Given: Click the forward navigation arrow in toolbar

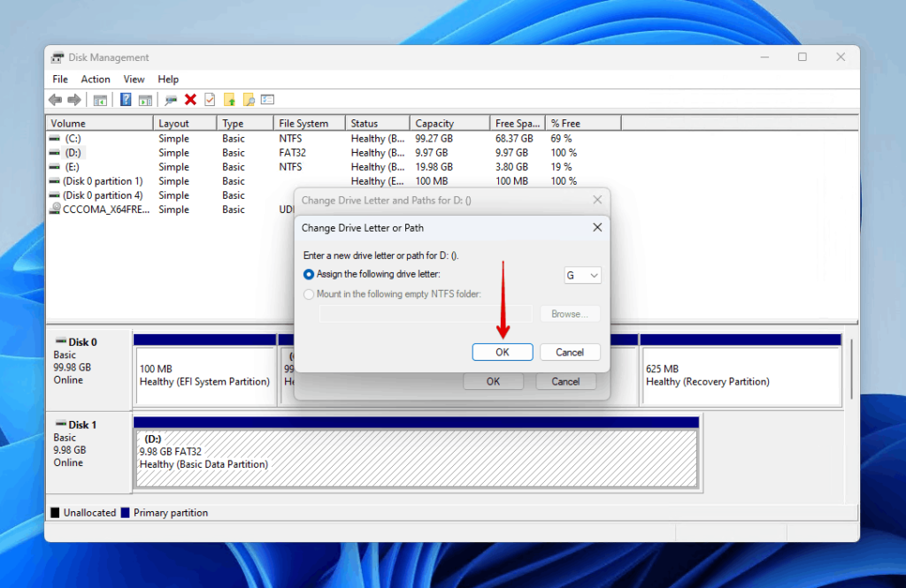Looking at the screenshot, I should coord(75,99).
